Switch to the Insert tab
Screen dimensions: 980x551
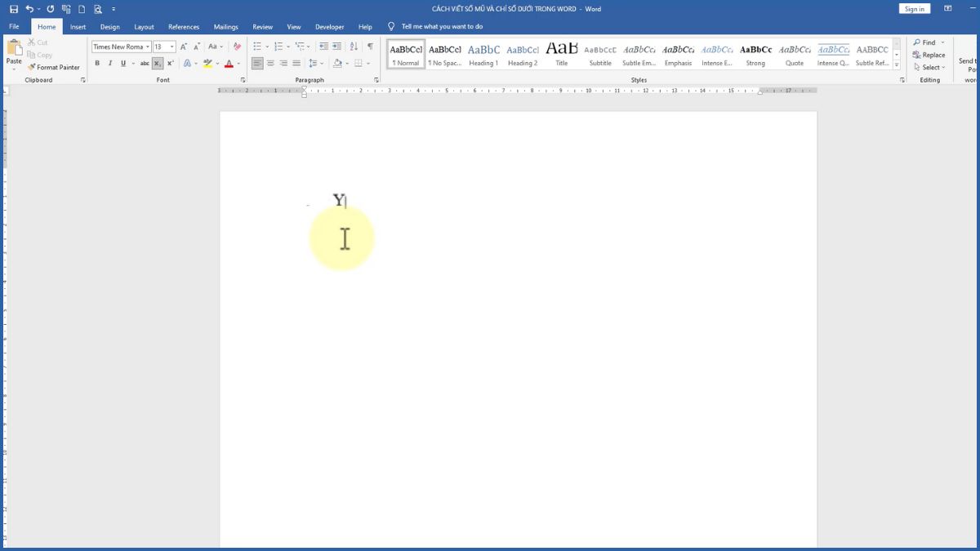[78, 27]
